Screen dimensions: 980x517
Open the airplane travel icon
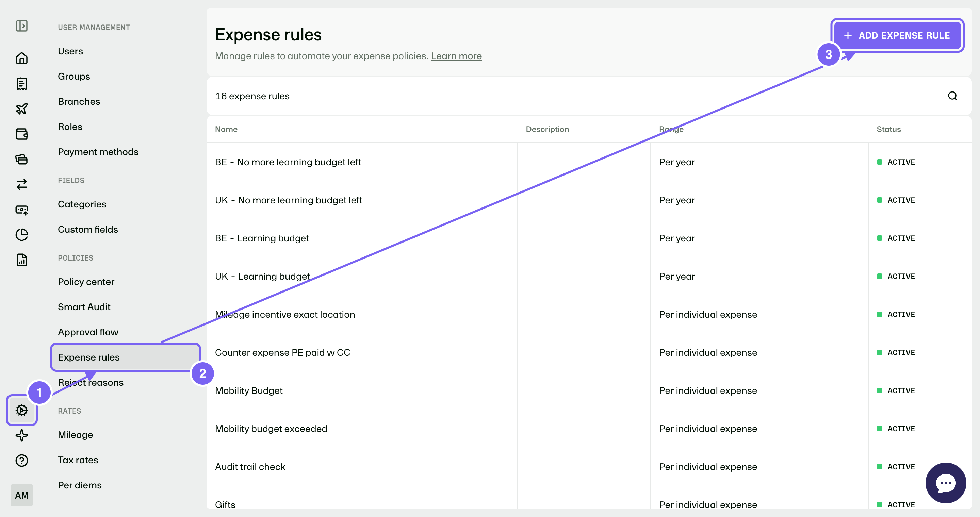coord(22,109)
